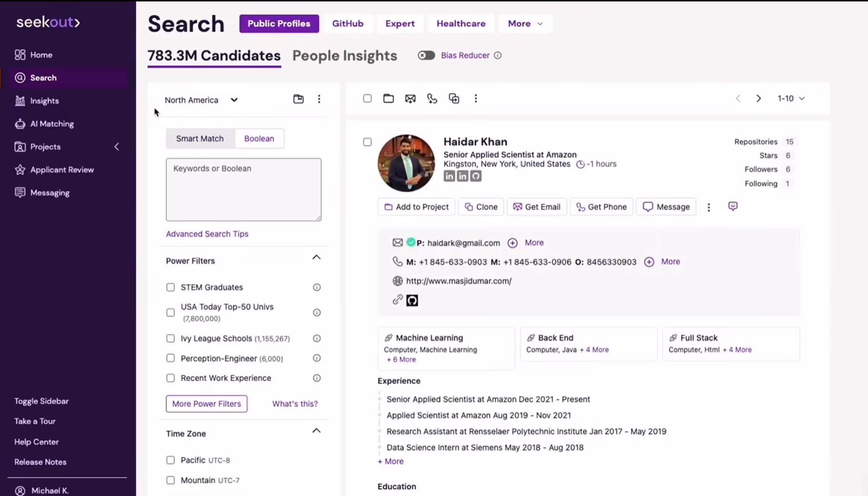Click the folder icon in the results toolbar

tap(388, 98)
